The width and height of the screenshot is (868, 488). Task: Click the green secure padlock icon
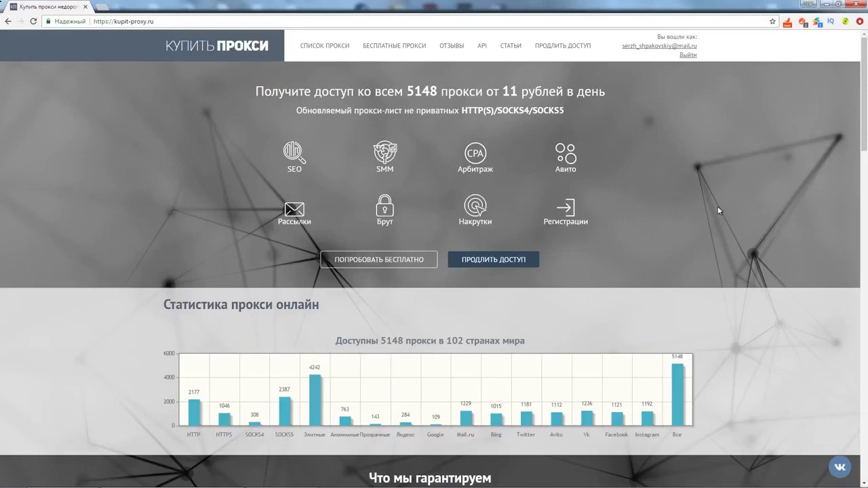pos(49,21)
